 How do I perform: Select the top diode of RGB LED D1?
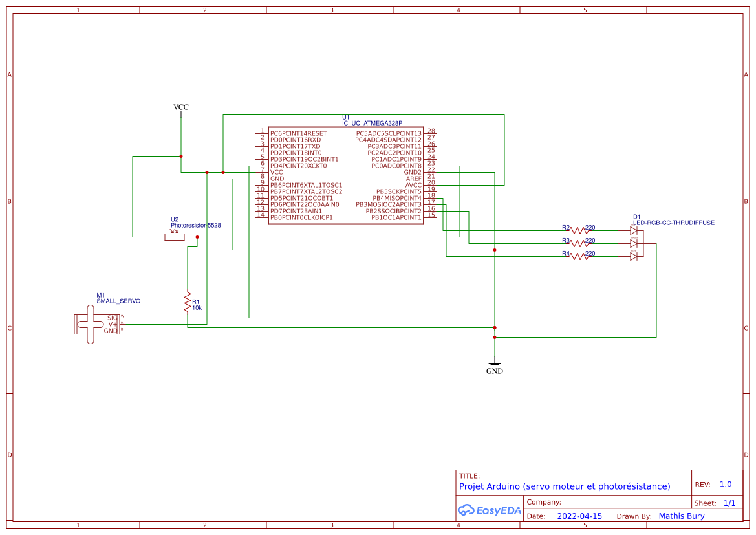633,230
